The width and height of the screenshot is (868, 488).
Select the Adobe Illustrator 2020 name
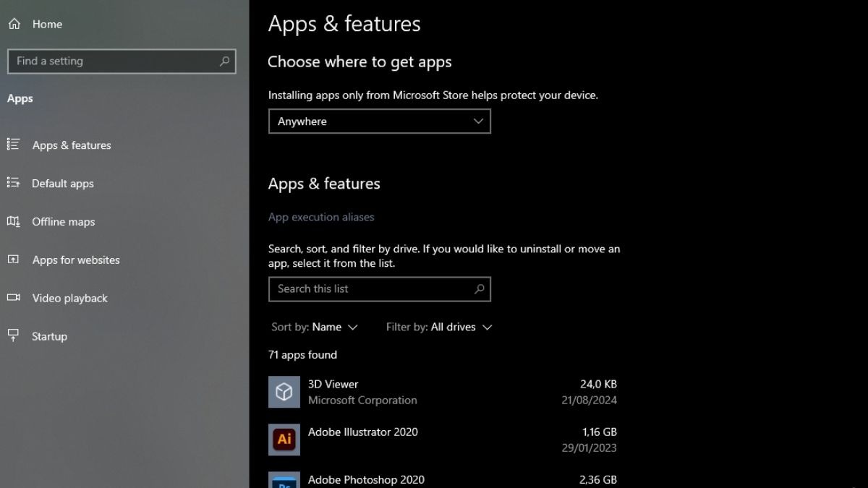(x=363, y=432)
